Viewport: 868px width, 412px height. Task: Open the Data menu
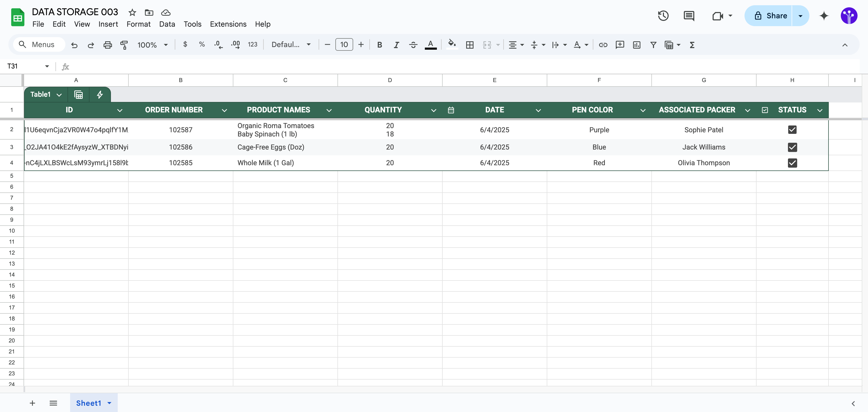pyautogui.click(x=167, y=24)
